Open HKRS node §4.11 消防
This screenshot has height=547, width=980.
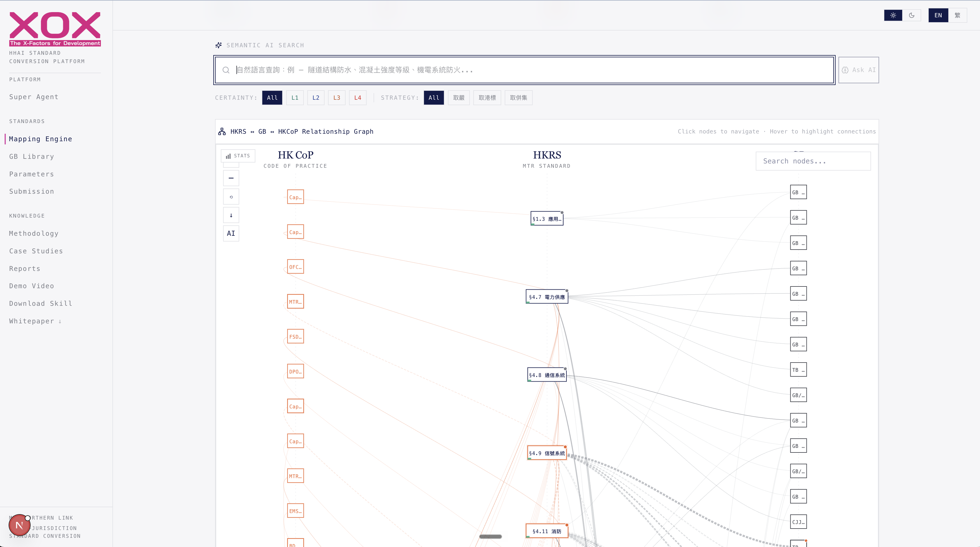547,531
